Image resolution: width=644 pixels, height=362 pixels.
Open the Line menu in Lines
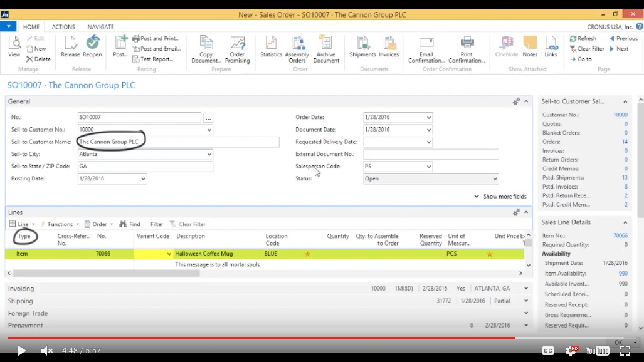(22, 224)
